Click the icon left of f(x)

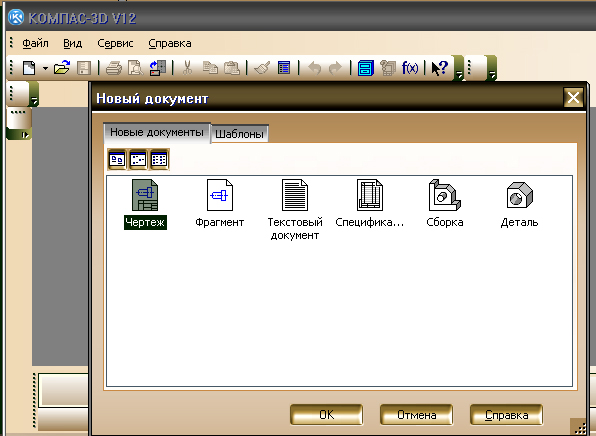[x=388, y=68]
